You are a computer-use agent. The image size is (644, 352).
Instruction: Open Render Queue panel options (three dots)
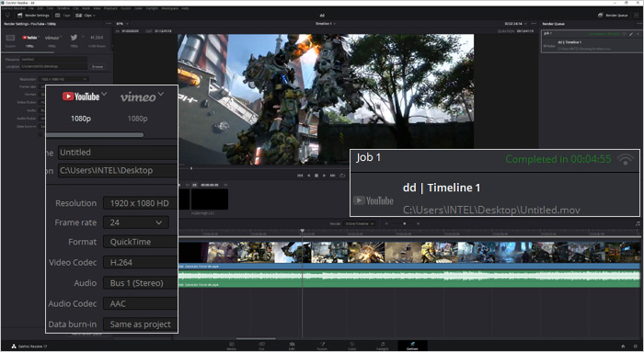coord(639,24)
